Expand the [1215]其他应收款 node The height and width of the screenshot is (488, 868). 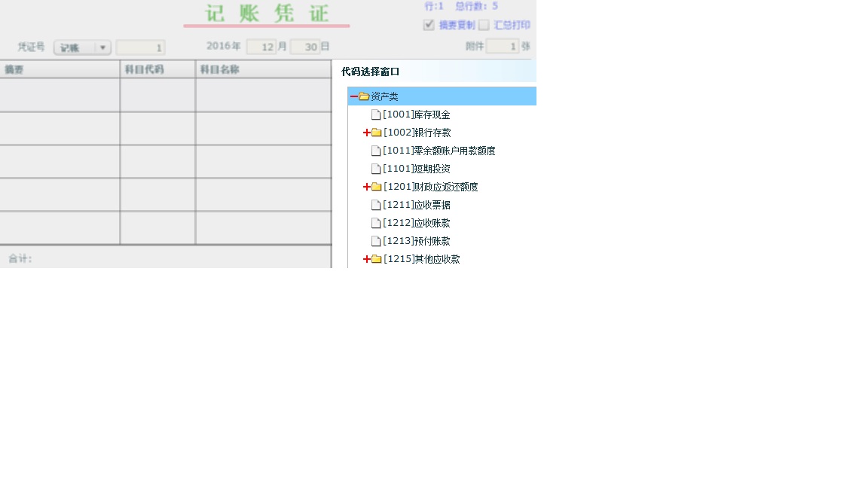[366, 259]
